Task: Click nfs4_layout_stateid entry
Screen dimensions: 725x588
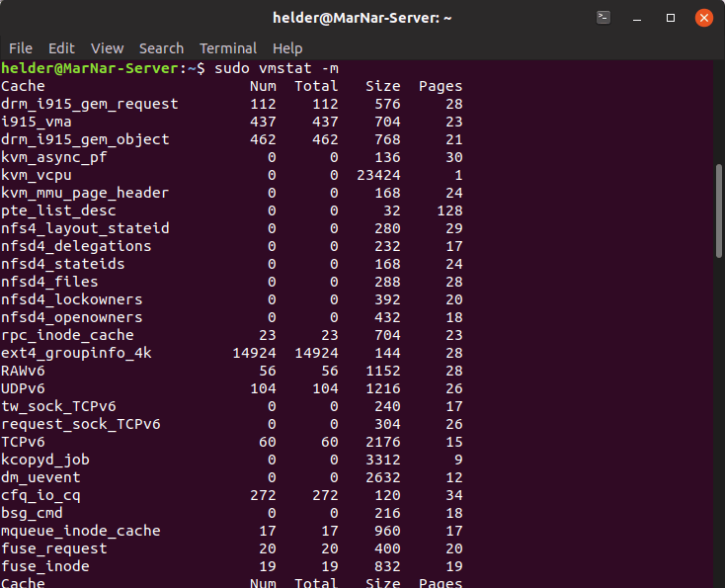Action: point(85,228)
